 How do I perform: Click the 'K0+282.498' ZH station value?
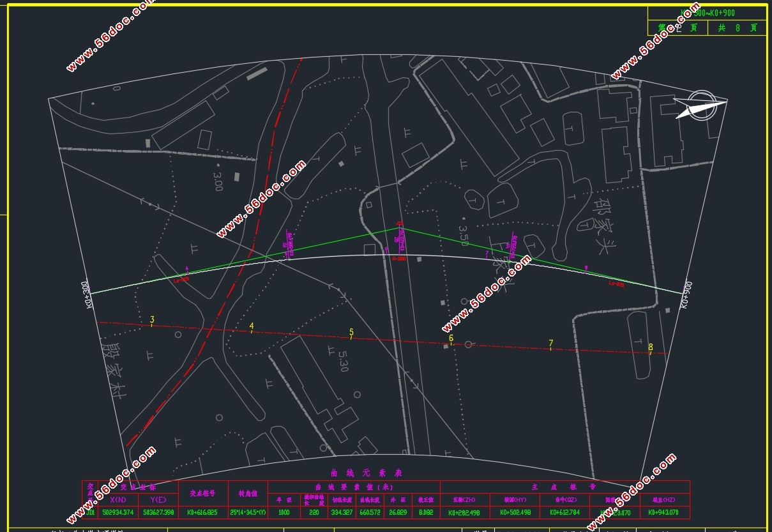point(465,512)
